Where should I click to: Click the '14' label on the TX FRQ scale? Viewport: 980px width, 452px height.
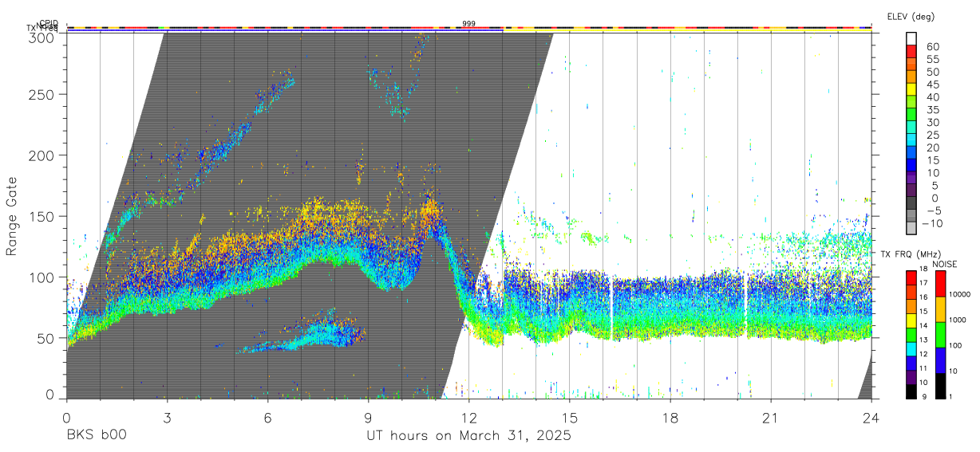point(923,325)
